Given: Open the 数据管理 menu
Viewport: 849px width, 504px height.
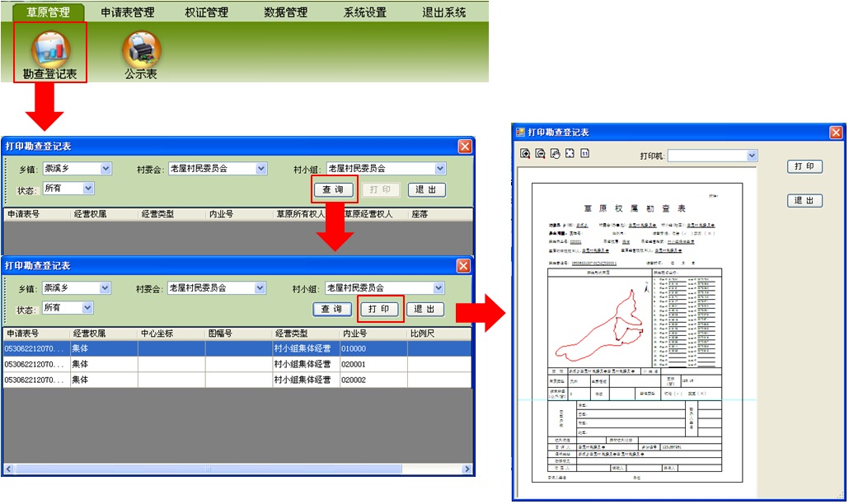Looking at the screenshot, I should (285, 12).
